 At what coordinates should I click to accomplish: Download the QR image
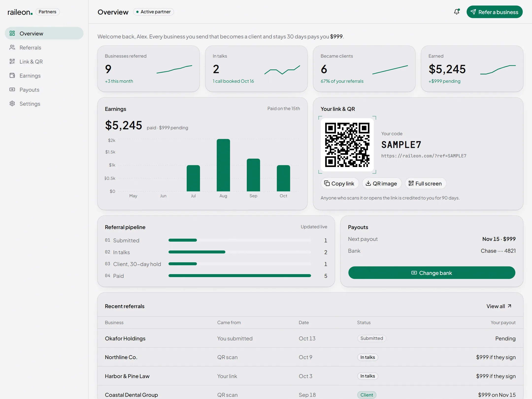382,183
